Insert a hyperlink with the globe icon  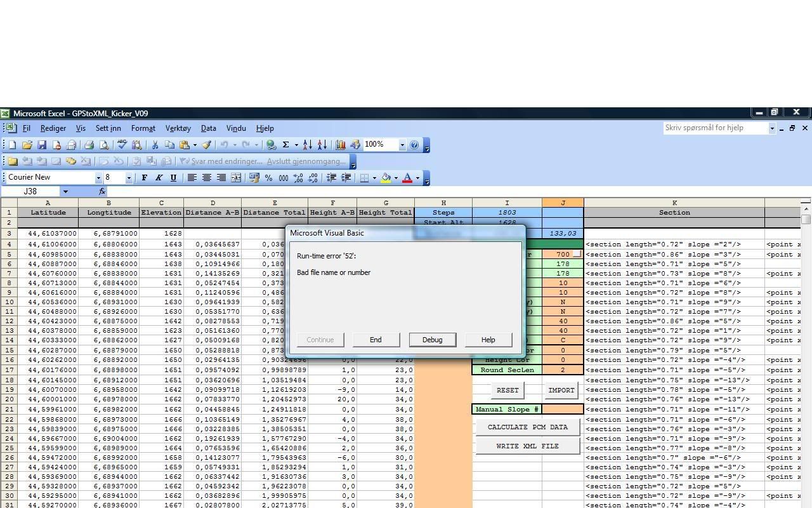point(271,145)
